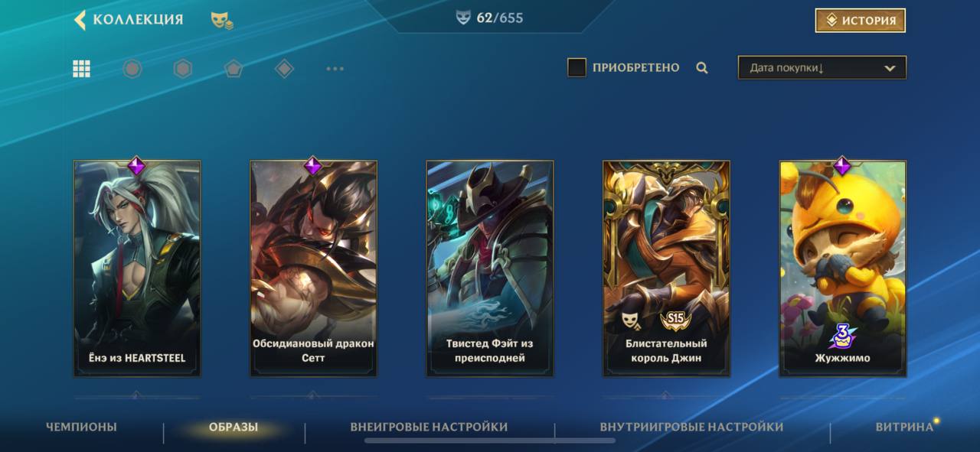980x452 pixels.
Task: Open the Внутриигровые настройки tab
Action: (691, 427)
